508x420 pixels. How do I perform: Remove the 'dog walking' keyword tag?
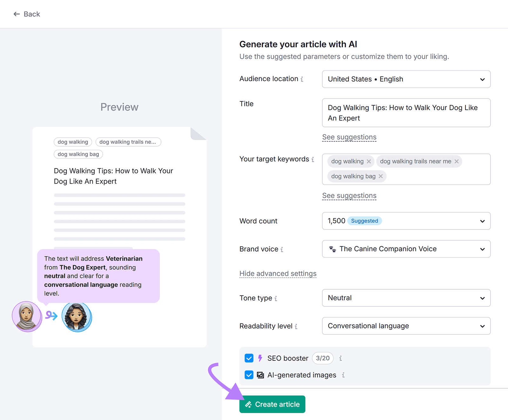pyautogui.click(x=369, y=161)
